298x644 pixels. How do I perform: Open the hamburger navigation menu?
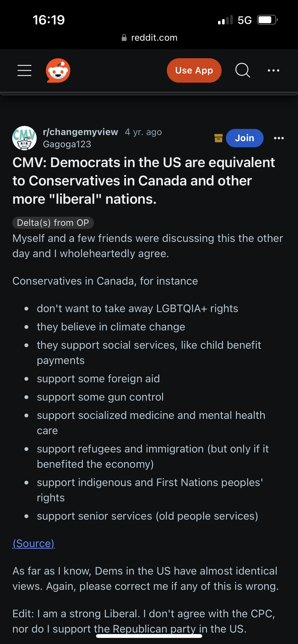tap(24, 70)
